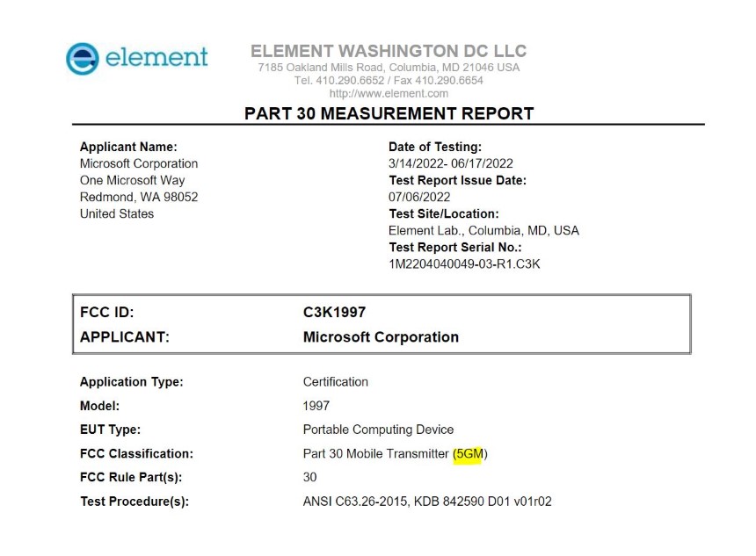Click the highlighted 5GM text
The width and height of the screenshot is (756, 556).
[x=469, y=454]
